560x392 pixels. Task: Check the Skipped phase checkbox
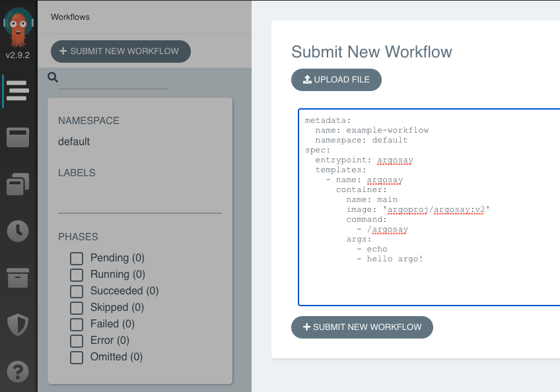77,308
